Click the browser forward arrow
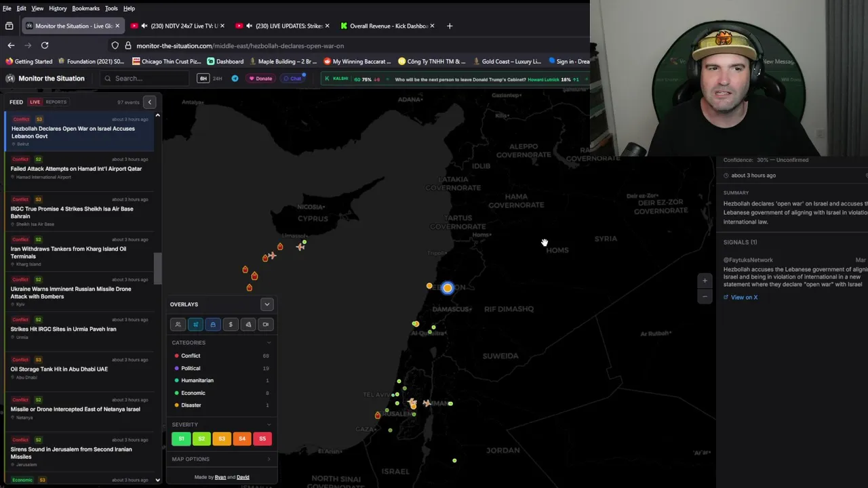This screenshot has width=868, height=488. (x=28, y=45)
